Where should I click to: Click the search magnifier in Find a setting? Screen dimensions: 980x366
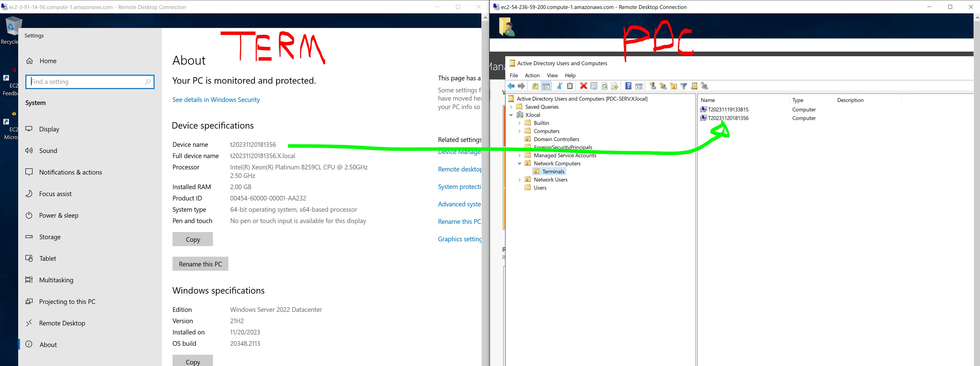[x=148, y=82]
